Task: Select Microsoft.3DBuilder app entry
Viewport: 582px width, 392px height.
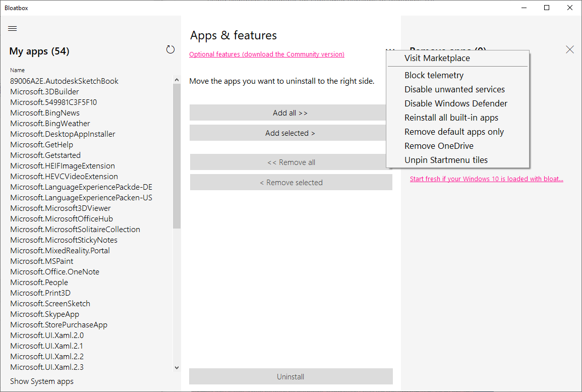Action: pyautogui.click(x=44, y=92)
